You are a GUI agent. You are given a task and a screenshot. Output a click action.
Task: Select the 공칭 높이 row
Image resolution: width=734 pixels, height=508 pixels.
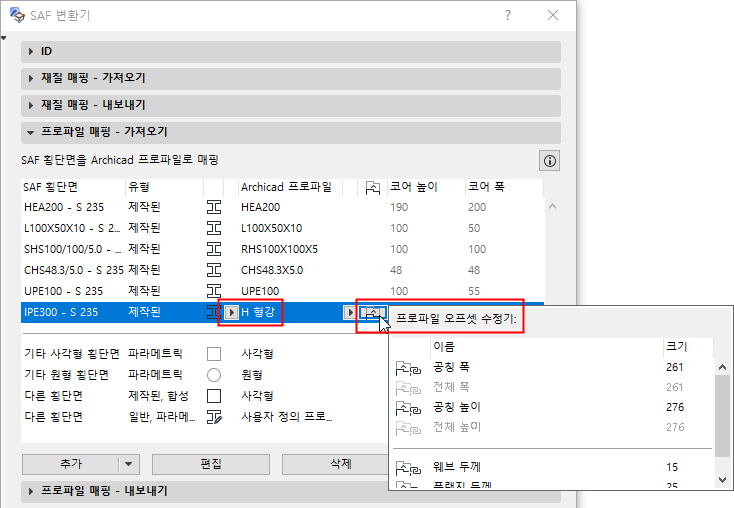[553, 407]
